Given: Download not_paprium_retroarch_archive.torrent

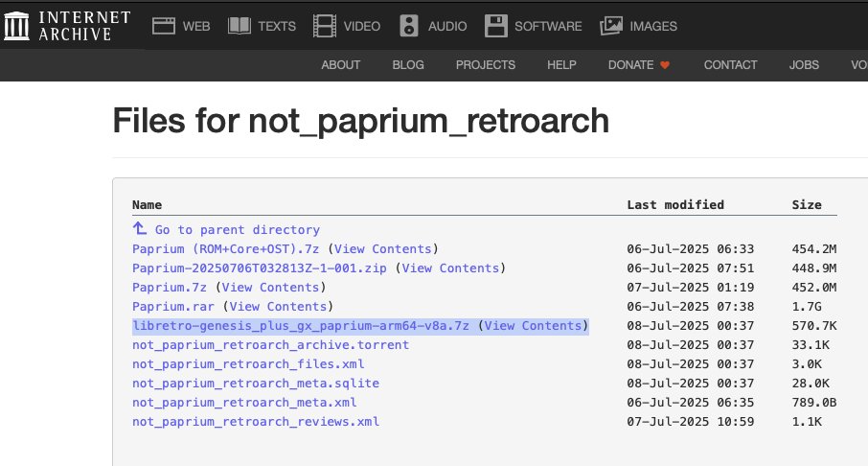Looking at the screenshot, I should coord(271,344).
